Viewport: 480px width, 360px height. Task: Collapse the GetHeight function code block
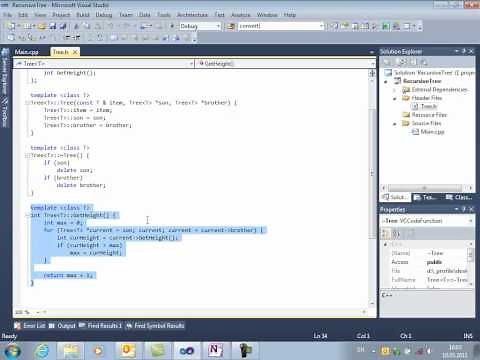(28, 215)
